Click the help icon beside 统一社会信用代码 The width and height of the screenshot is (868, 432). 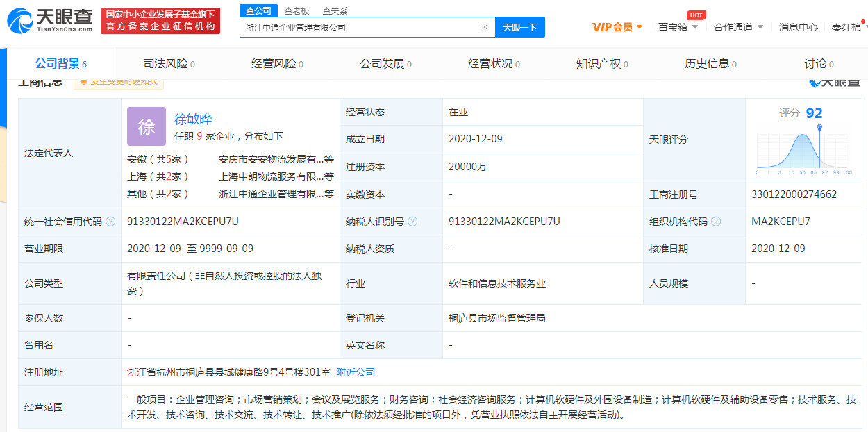pos(110,222)
